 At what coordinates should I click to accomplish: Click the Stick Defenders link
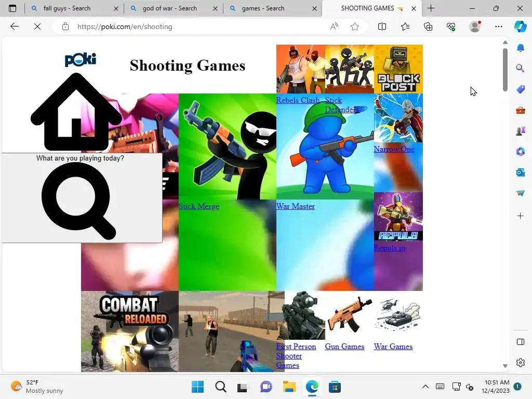click(x=342, y=105)
